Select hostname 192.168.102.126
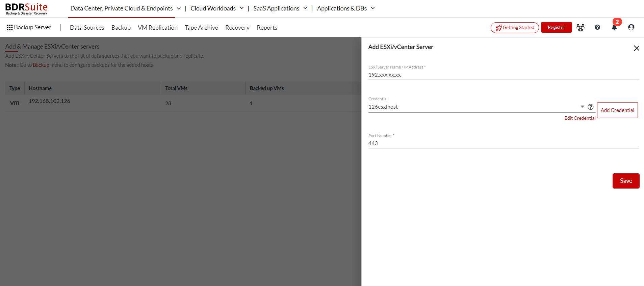Viewport: 644px width, 286px height. [49, 101]
